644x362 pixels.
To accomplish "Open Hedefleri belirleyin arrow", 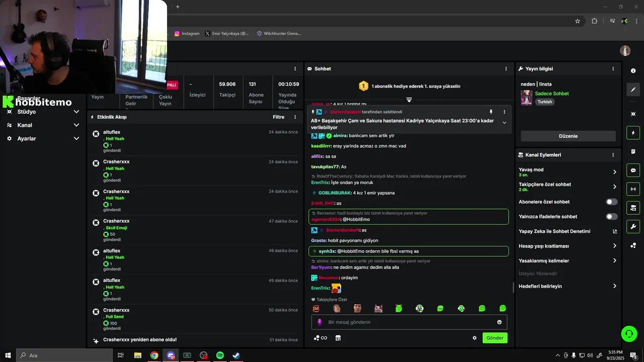I will pyautogui.click(x=614, y=286).
